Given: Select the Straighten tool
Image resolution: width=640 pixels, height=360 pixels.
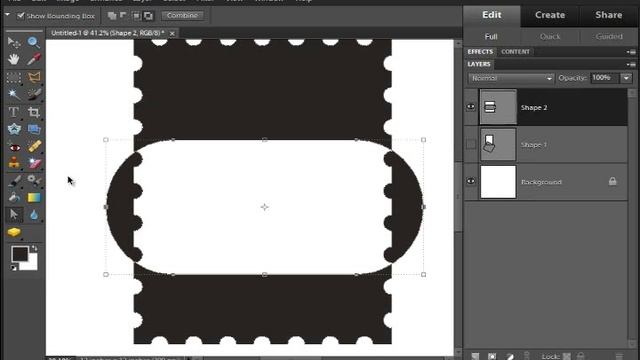Looking at the screenshot, I should coord(34,129).
